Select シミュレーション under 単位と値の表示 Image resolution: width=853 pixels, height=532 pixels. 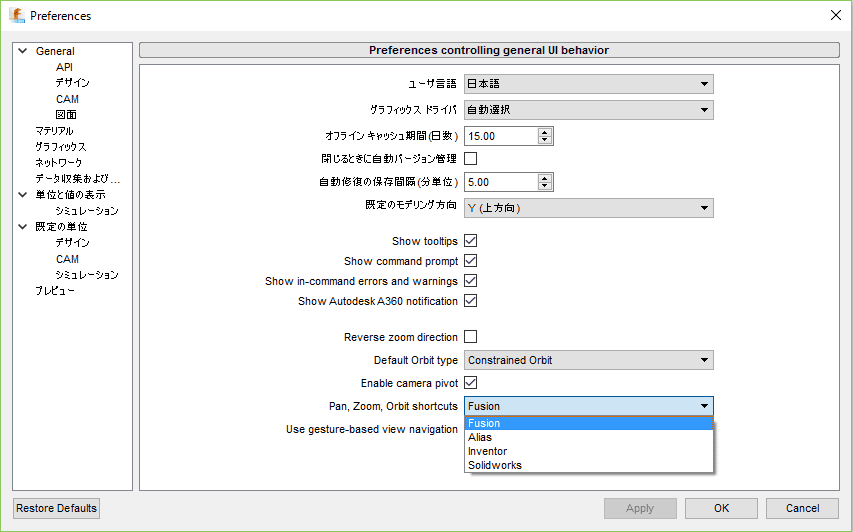pyautogui.click(x=87, y=211)
